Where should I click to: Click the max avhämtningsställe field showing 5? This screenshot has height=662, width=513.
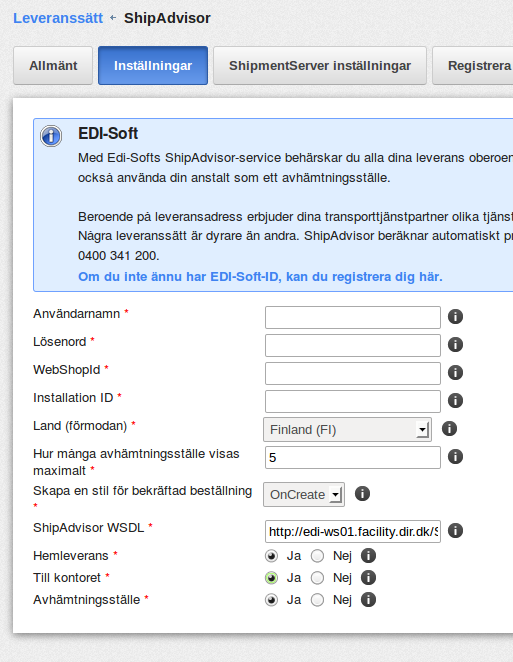coord(353,458)
